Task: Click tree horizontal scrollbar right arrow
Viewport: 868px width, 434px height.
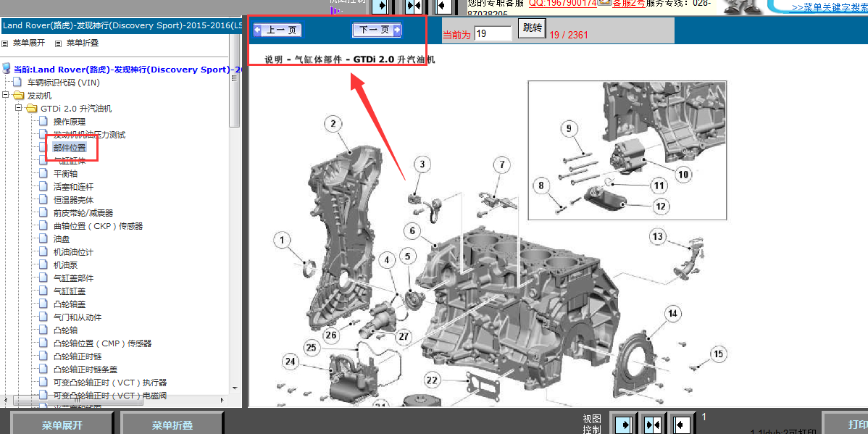Action: 224,400
